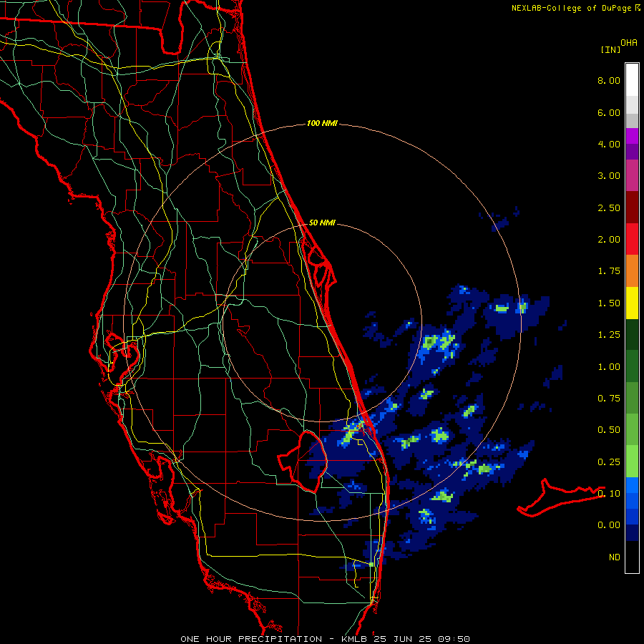Pick the orange swatch beside 1.75

(632, 270)
